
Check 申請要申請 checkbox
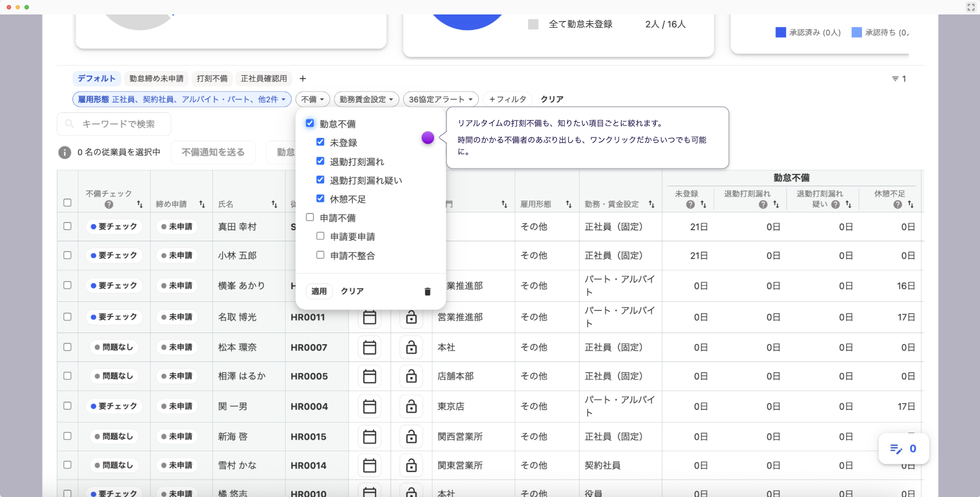[x=320, y=236]
